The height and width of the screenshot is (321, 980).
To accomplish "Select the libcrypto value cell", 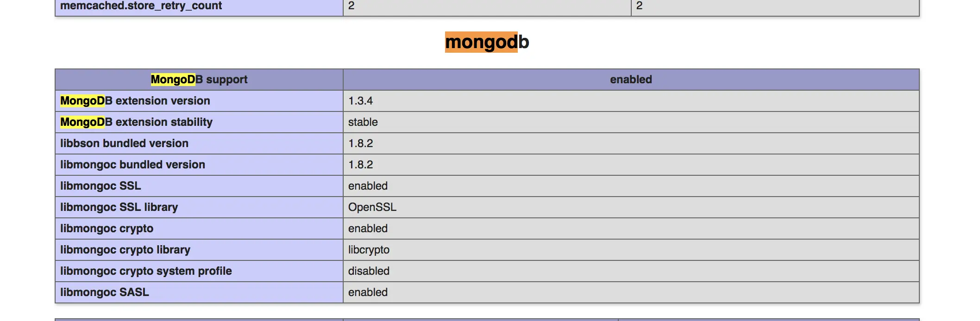I will 631,250.
